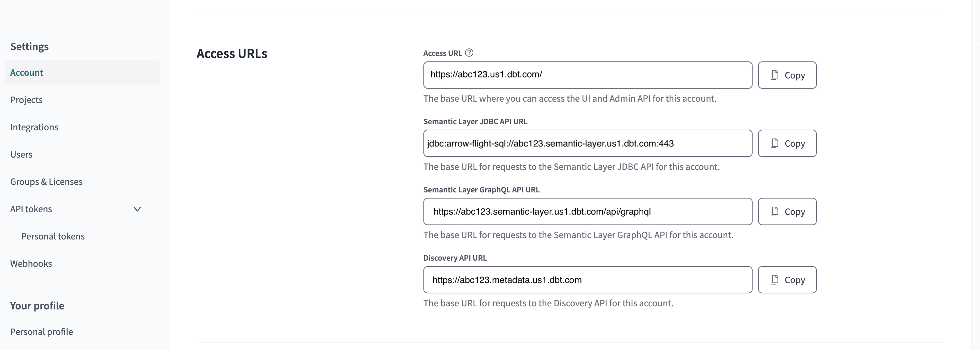Open the Users settings page
Image resolution: width=980 pixels, height=350 pixels.
(21, 154)
